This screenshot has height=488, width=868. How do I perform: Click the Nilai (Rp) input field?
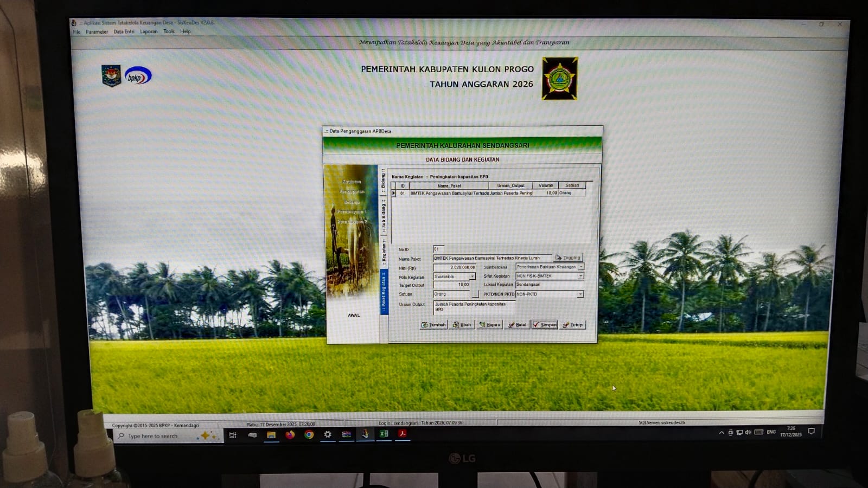tap(455, 267)
